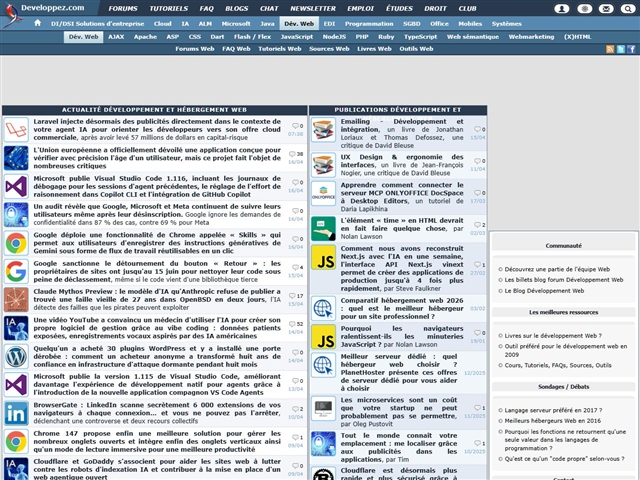Open TUTORIELS in top menu
The width and height of the screenshot is (640, 480).
tap(169, 9)
